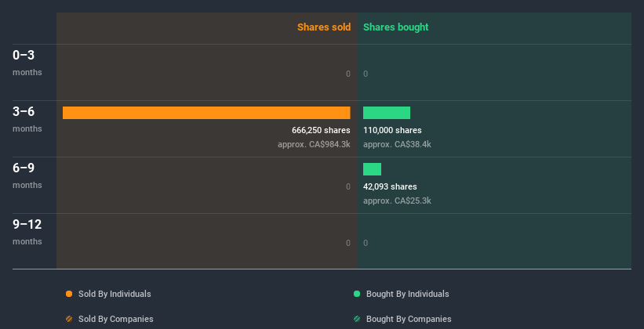Viewport: 644px width, 329px height.
Task: Click the Shares bought column header
Action: [x=396, y=27]
